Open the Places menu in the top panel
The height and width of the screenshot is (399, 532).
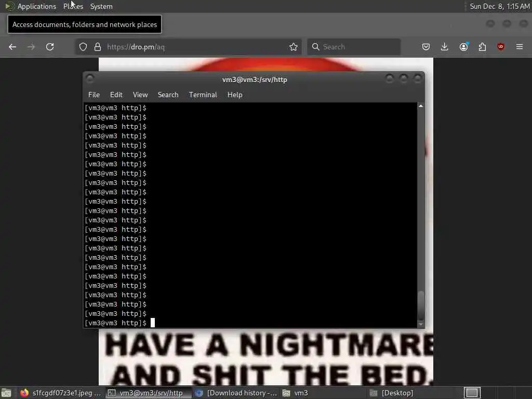pyautogui.click(x=73, y=6)
